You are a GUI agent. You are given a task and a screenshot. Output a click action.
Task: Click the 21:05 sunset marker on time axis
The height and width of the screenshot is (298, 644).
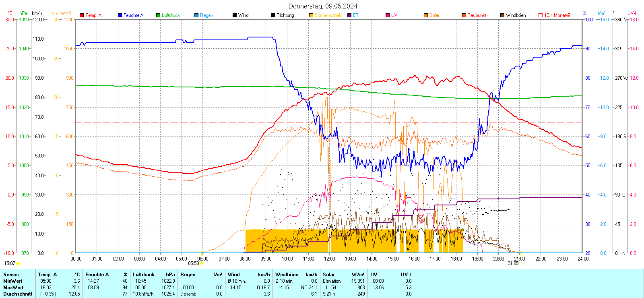point(513,263)
